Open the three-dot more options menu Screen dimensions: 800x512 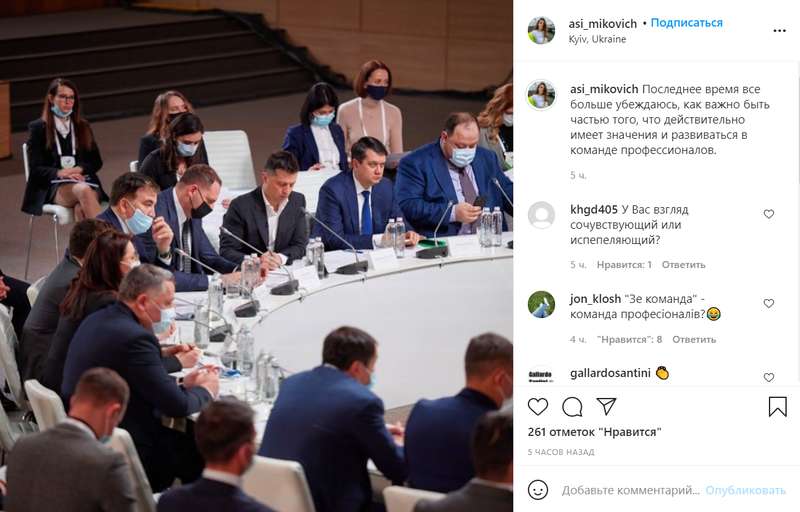[x=780, y=31]
